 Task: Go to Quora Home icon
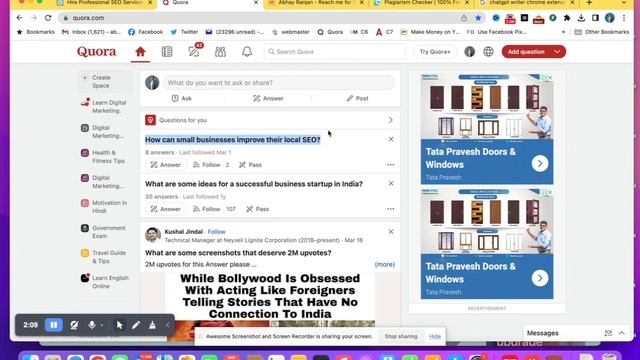140,52
